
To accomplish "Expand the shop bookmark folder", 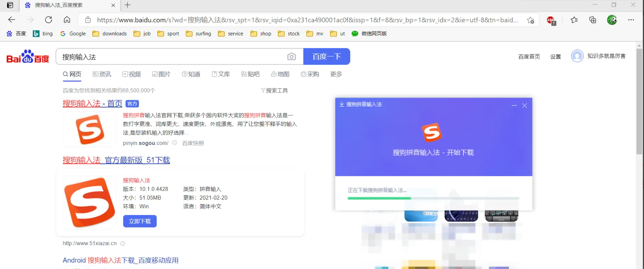I will (261, 34).
